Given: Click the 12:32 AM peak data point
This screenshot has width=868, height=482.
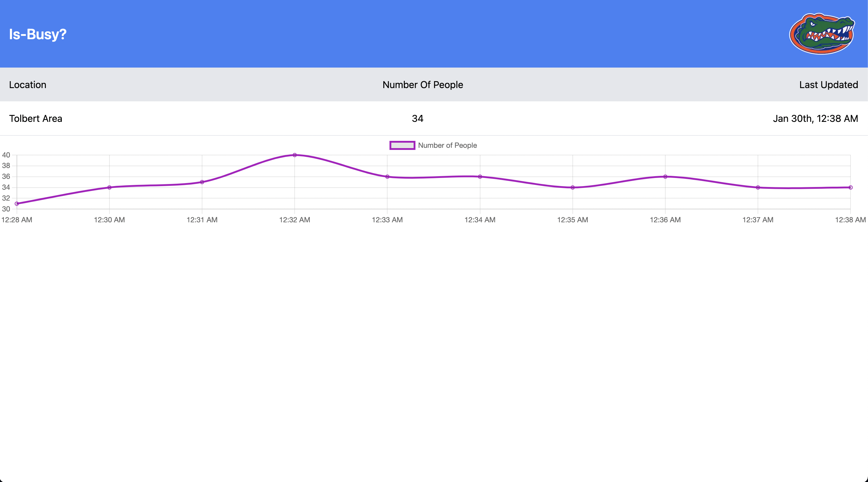Looking at the screenshot, I should 294,155.
